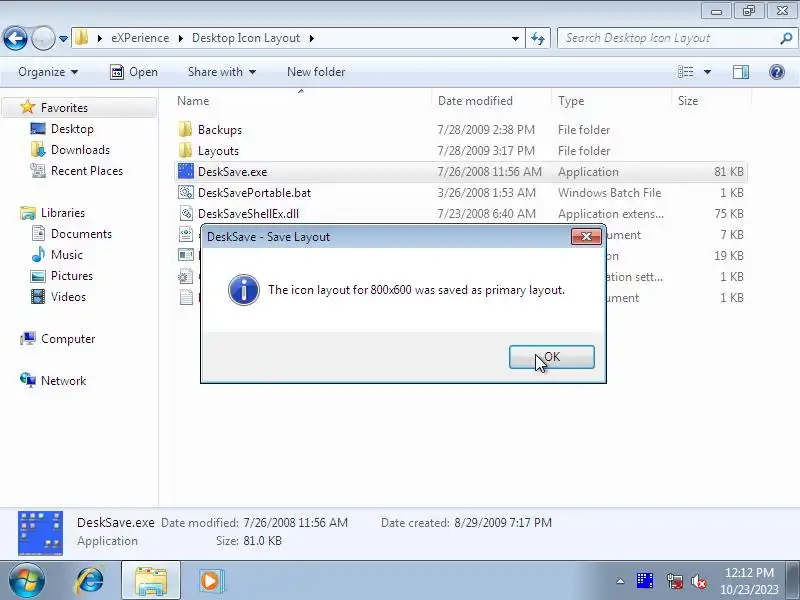The image size is (800, 600).
Task: Click Network in navigation pane
Action: (63, 381)
